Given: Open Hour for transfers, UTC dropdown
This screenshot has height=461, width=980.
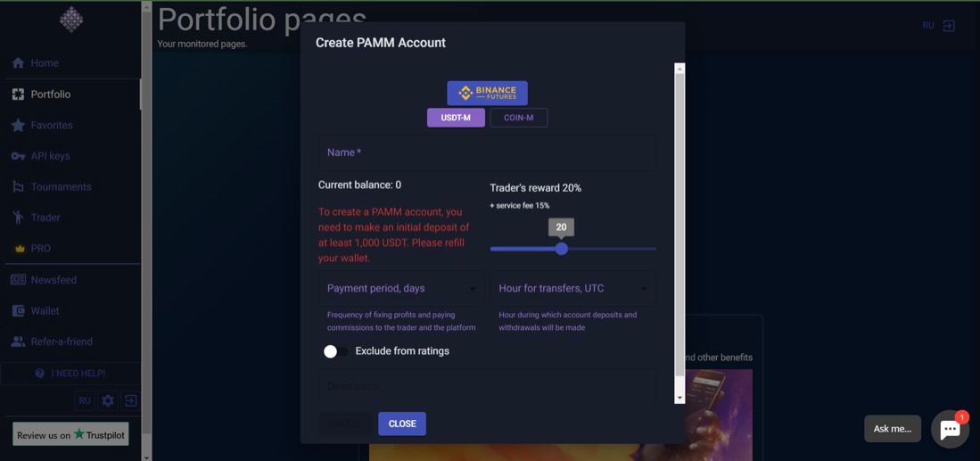Looking at the screenshot, I should 572,288.
